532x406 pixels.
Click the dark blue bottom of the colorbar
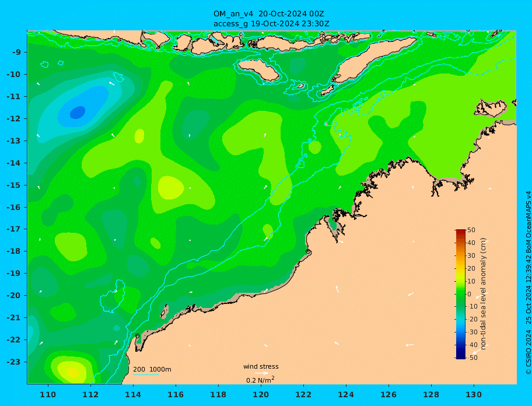point(460,356)
